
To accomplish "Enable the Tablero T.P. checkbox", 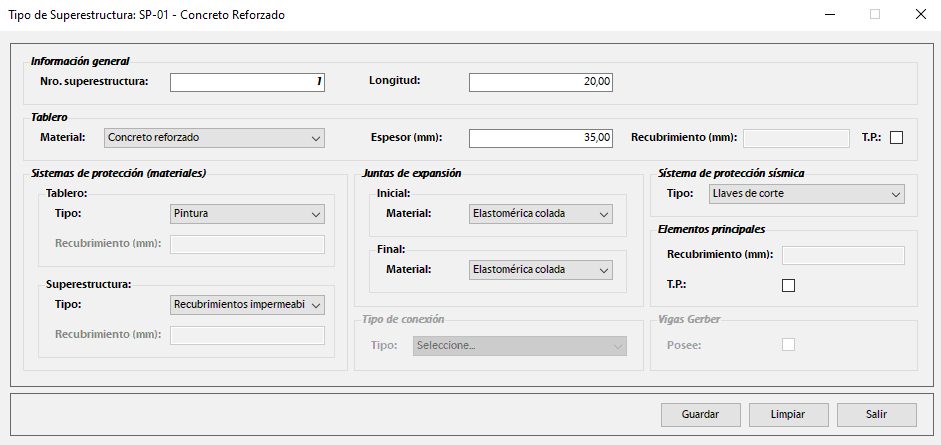I will pos(896,138).
